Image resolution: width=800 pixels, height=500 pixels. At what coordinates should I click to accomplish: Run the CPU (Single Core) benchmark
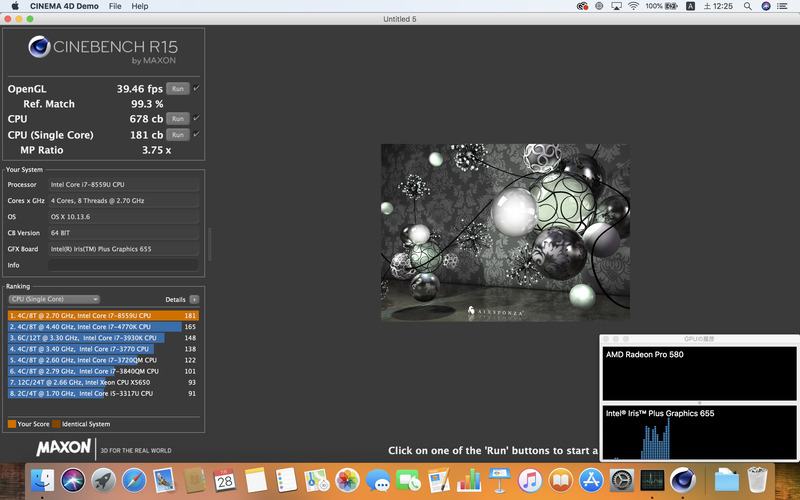click(x=177, y=134)
